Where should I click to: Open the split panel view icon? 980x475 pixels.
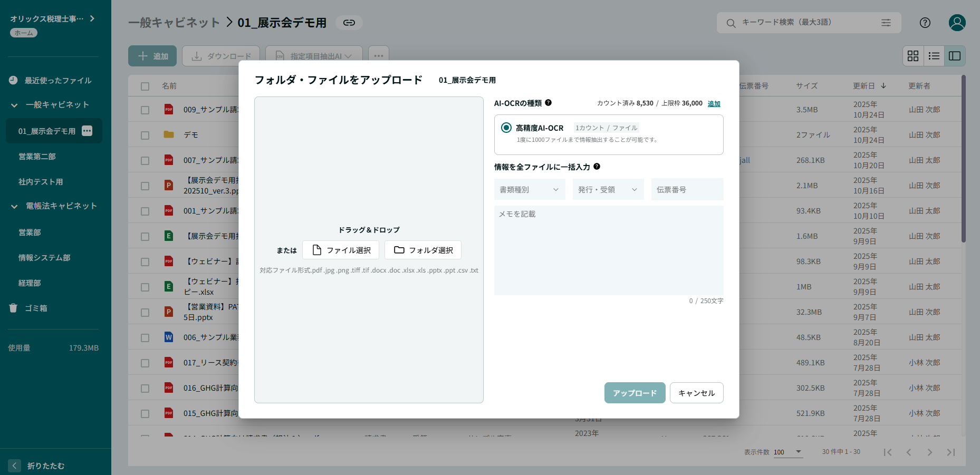pos(954,56)
